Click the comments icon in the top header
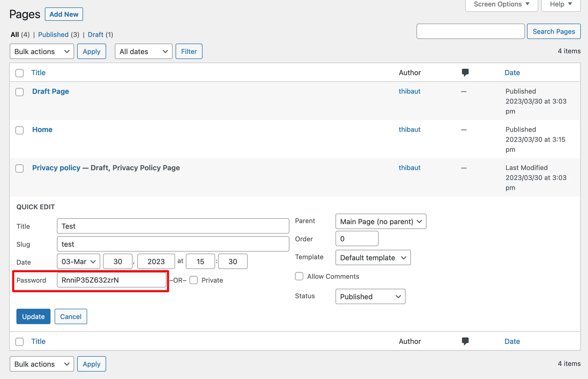The width and height of the screenshot is (588, 379). (x=465, y=73)
